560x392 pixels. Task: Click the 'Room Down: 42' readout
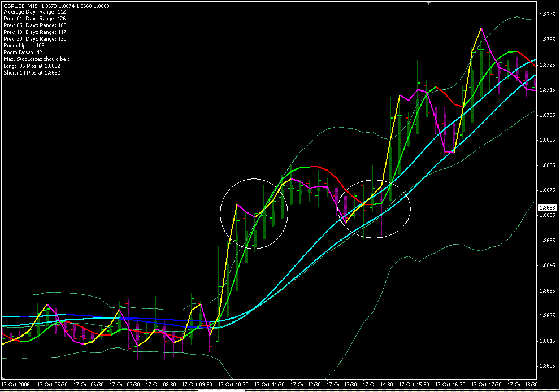[x=23, y=53]
